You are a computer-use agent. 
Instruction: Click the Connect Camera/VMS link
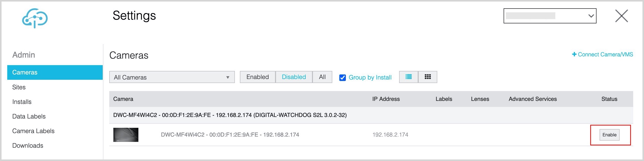tap(602, 54)
